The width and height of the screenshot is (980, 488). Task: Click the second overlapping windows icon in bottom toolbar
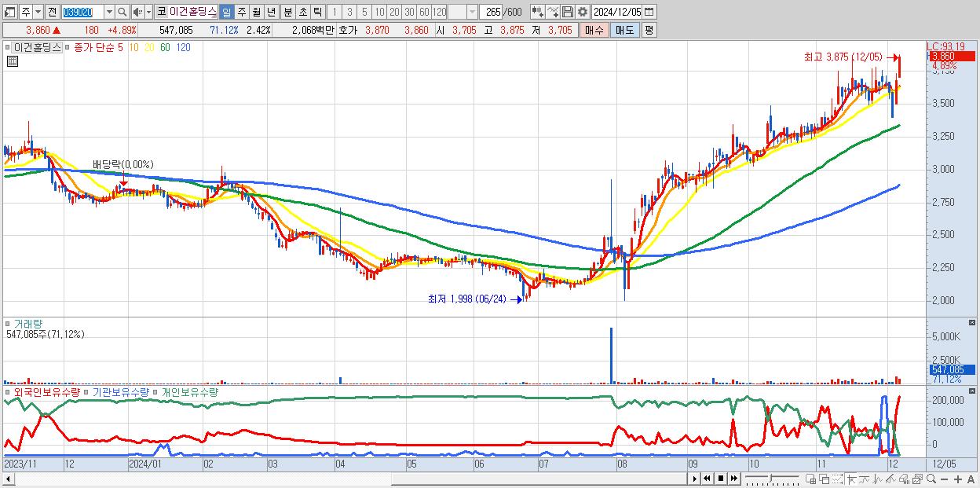[x=825, y=479]
